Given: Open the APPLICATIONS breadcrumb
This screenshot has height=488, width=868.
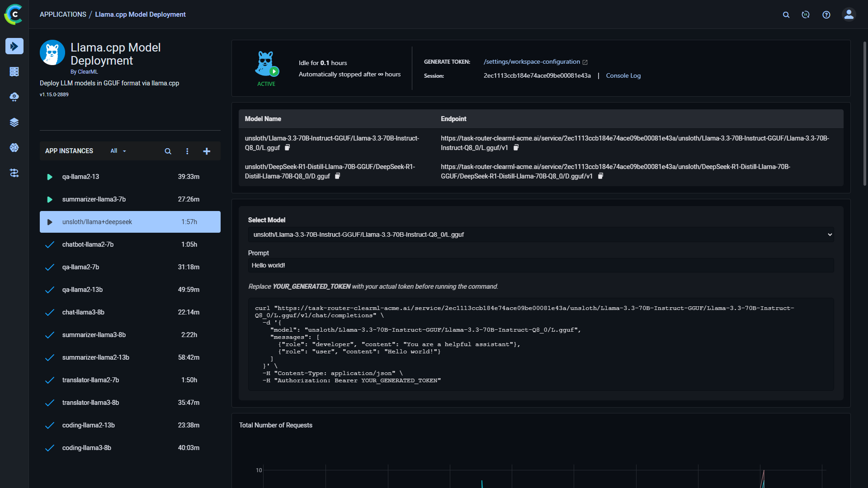Looking at the screenshot, I should click(x=63, y=14).
